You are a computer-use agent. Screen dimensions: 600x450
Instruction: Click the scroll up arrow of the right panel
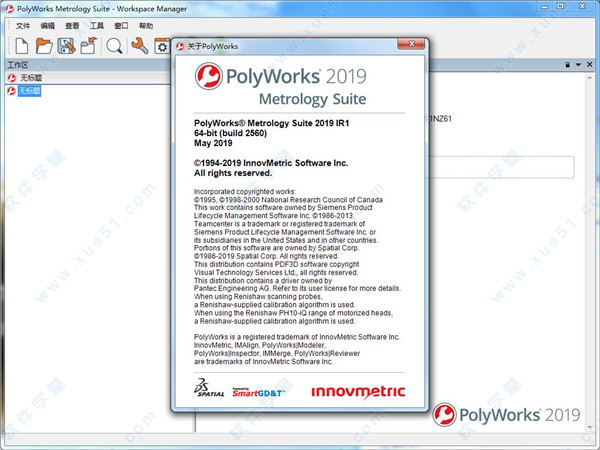[589, 78]
